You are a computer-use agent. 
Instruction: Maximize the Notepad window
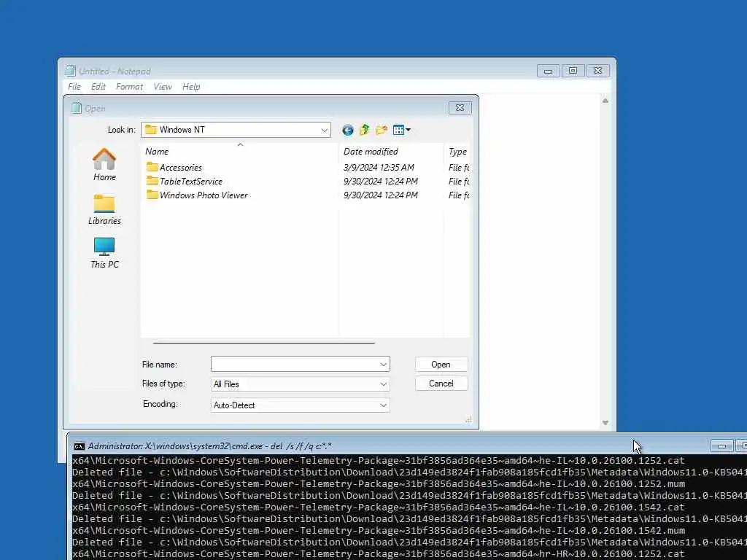(573, 71)
